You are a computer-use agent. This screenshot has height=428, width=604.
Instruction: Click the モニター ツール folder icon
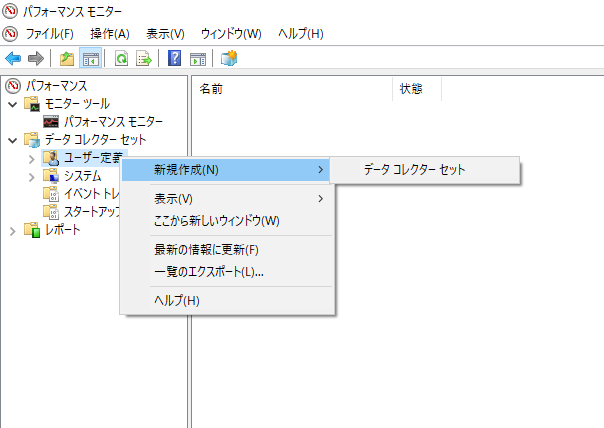point(32,104)
